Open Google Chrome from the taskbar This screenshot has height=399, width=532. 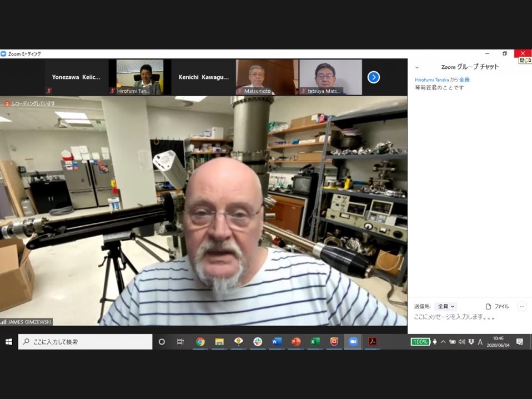pyautogui.click(x=200, y=342)
